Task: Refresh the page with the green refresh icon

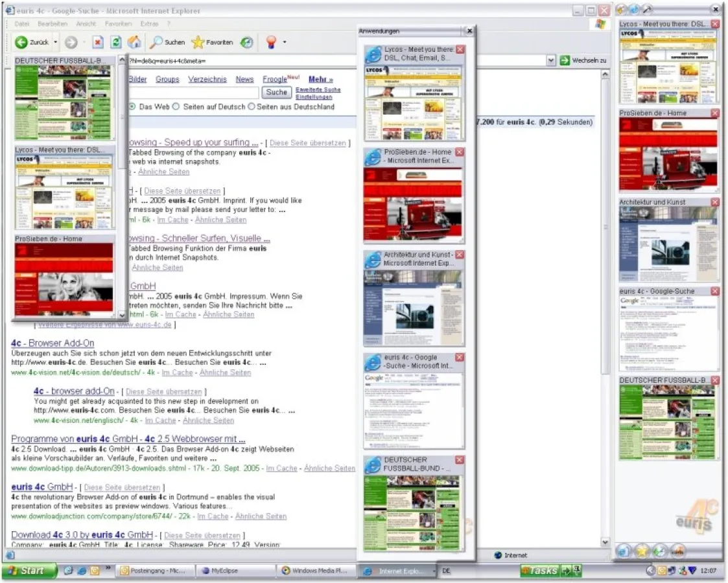Action: [116, 42]
